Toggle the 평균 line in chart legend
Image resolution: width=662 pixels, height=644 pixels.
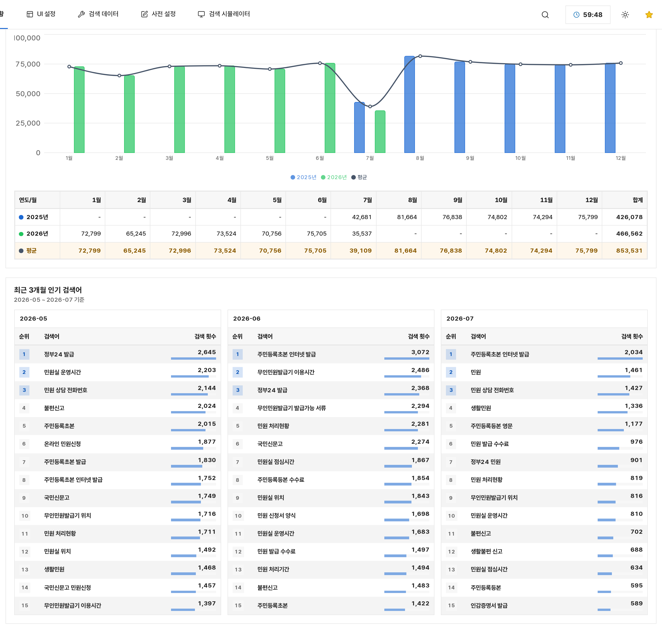click(x=359, y=177)
